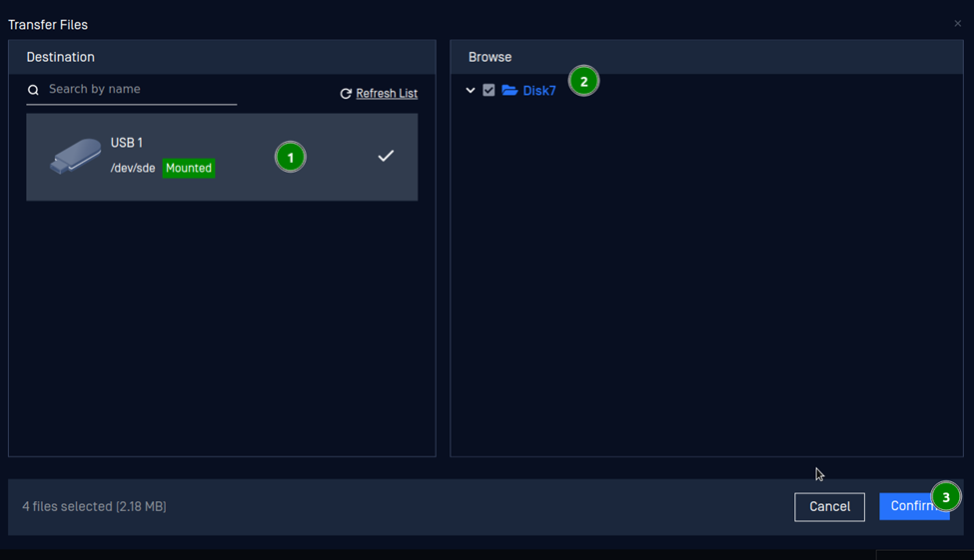Click the USB 1 drive icon
This screenshot has width=974, height=560.
click(x=75, y=157)
